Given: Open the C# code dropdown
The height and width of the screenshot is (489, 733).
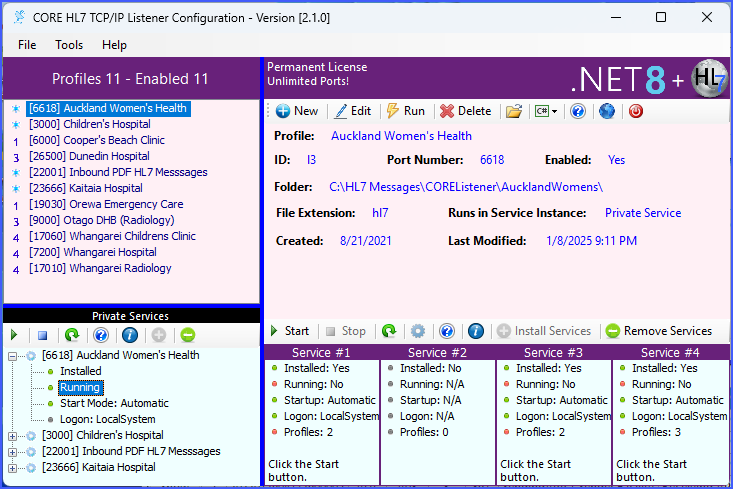Looking at the screenshot, I should click(546, 111).
